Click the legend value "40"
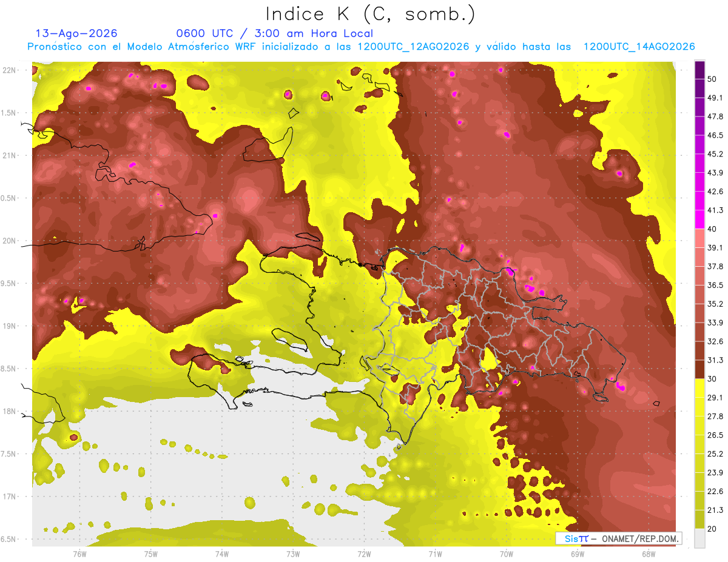 [x=713, y=229]
